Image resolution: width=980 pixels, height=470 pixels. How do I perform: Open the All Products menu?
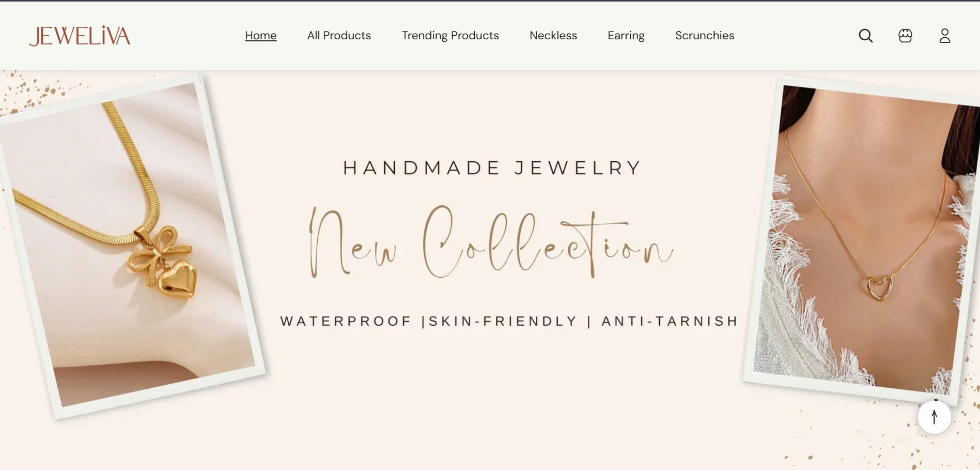click(339, 36)
